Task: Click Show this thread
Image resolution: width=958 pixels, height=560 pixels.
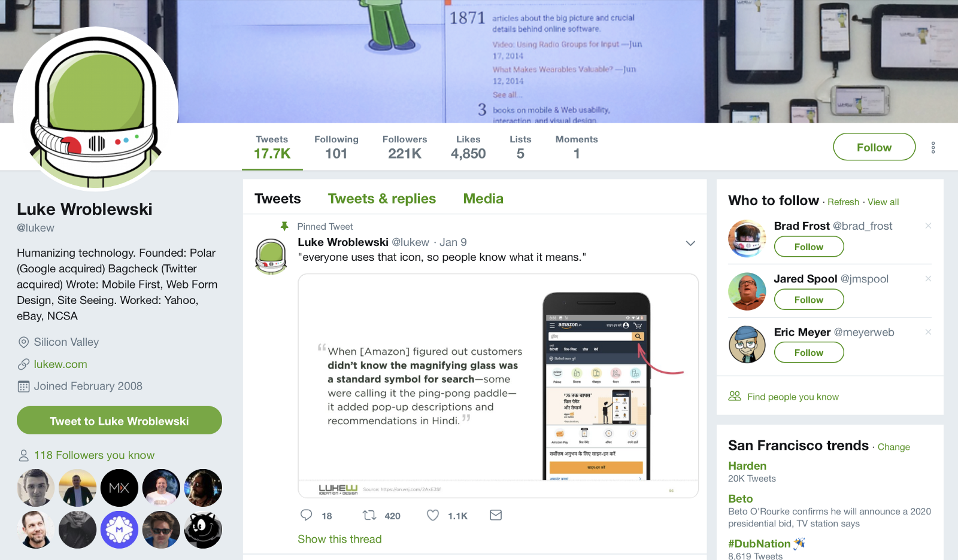Action: click(x=339, y=539)
